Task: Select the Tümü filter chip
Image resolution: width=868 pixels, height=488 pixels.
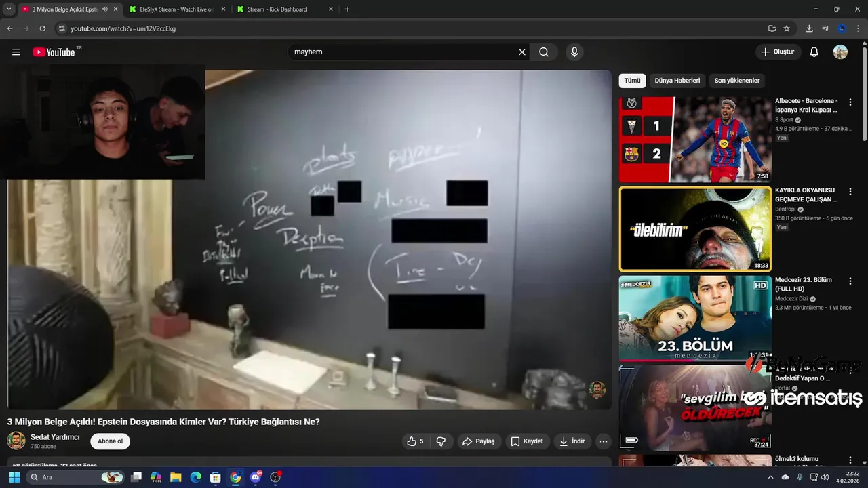Action: pyautogui.click(x=632, y=81)
